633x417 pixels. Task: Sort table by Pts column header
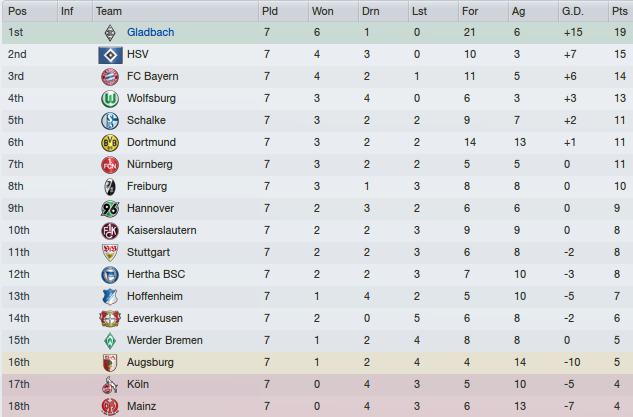[x=620, y=11]
